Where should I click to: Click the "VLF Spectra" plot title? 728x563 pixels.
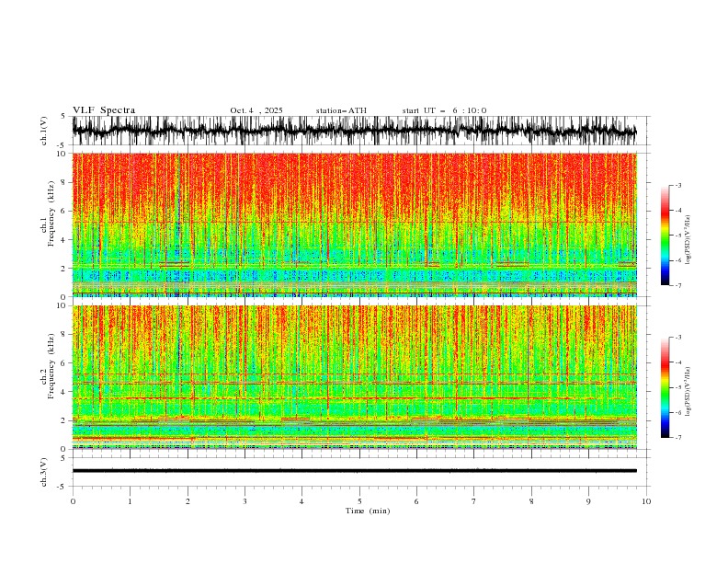click(x=104, y=110)
